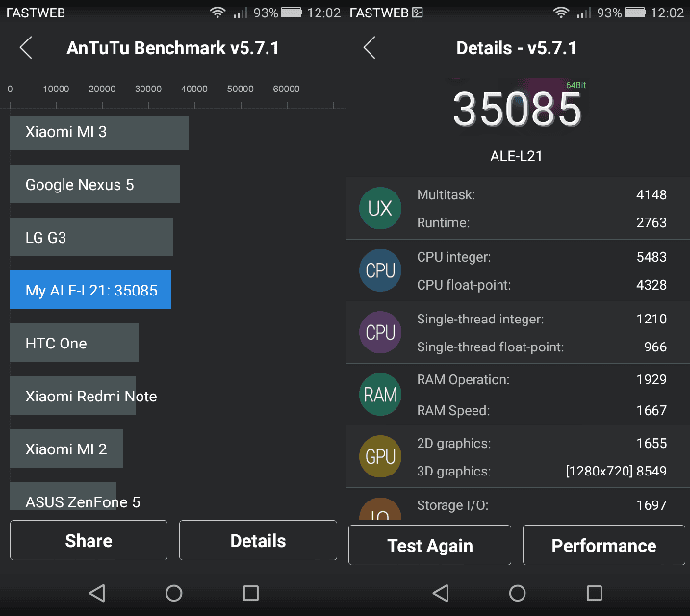Select the Xiaomi MI 3 score bar

tap(98, 132)
